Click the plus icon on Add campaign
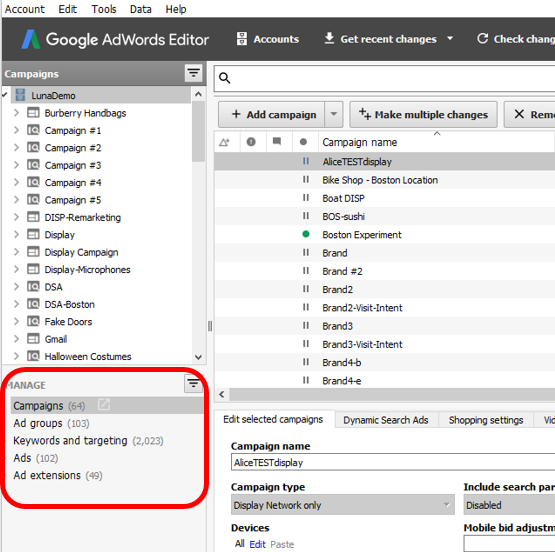Viewport: 555px width, 552px height. (236, 114)
